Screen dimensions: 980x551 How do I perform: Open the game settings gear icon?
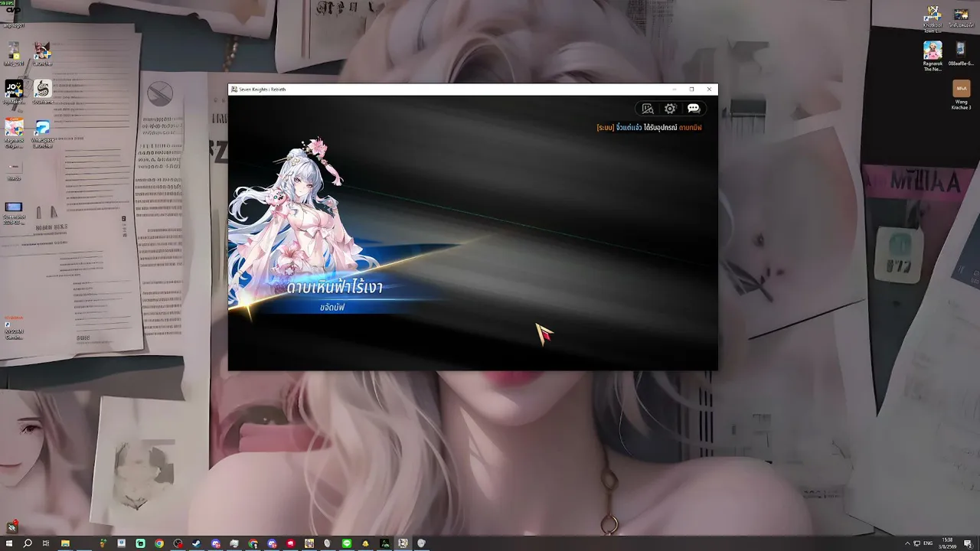click(x=670, y=109)
